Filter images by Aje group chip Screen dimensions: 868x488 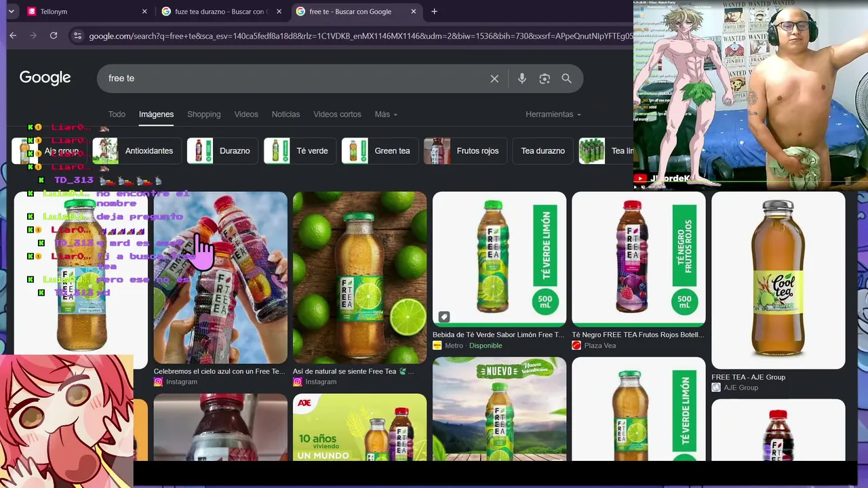point(51,151)
